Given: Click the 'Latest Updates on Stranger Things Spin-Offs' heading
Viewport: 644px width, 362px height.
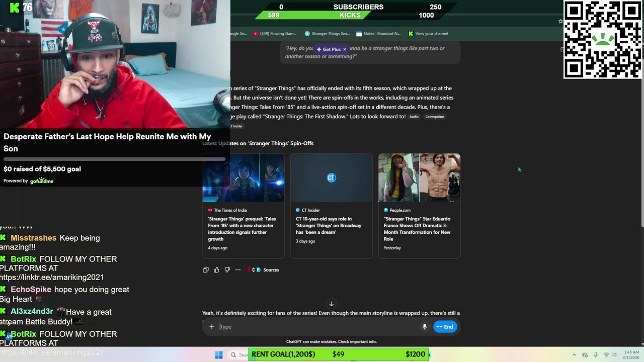Looking at the screenshot, I should click(258, 143).
